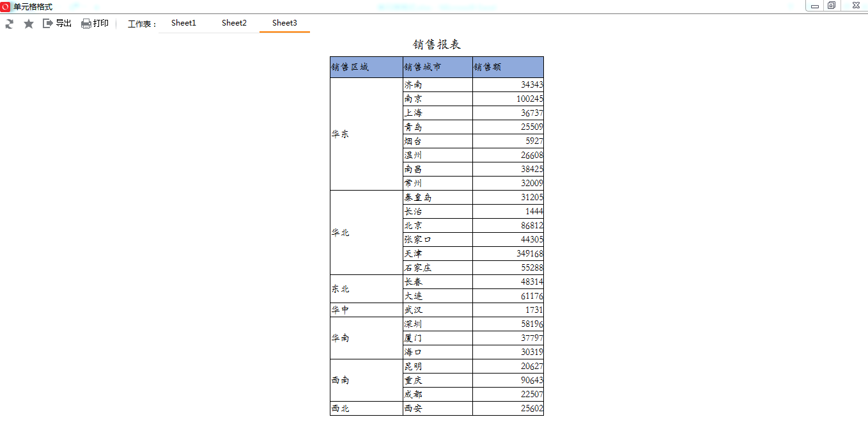Click the sales value 90643
This screenshot has width=868, height=433.
coord(532,381)
